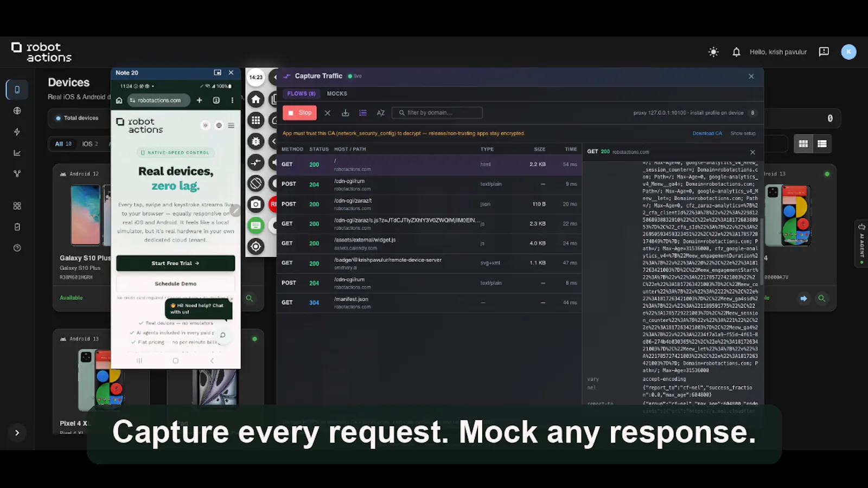Image resolution: width=868 pixels, height=488 pixels.
Task: Tap the Android recent apps navigation button
Action: coord(139,361)
